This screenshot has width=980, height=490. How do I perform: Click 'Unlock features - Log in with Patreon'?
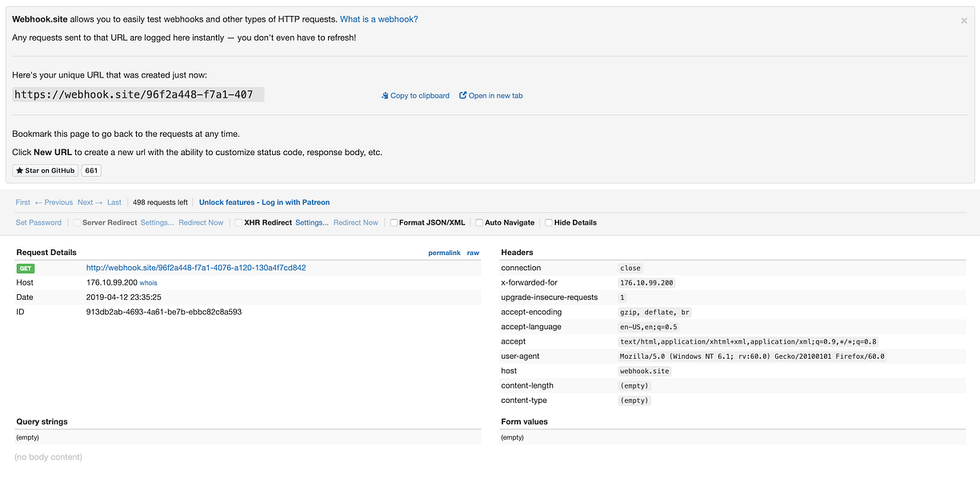[x=264, y=202]
